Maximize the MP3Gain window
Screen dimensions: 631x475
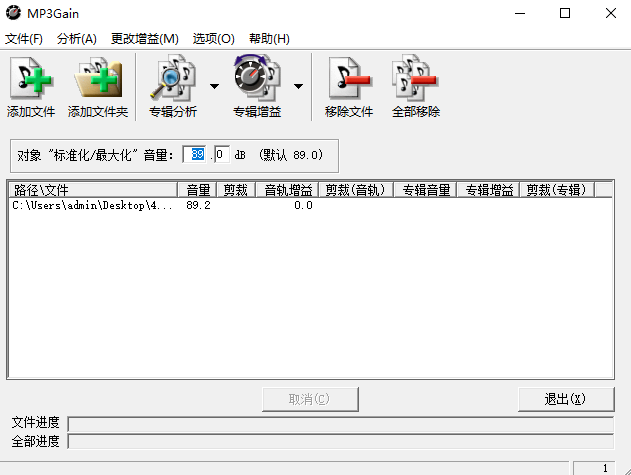pos(565,13)
